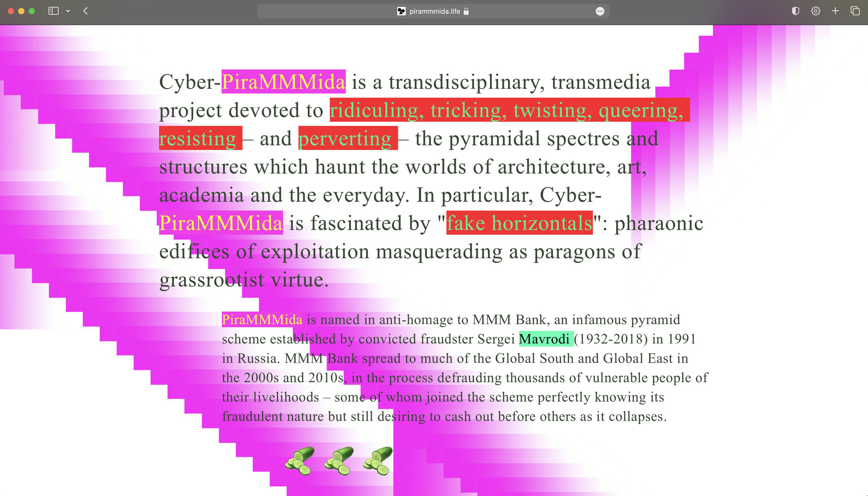Click the third cucumber emoji

tap(378, 461)
